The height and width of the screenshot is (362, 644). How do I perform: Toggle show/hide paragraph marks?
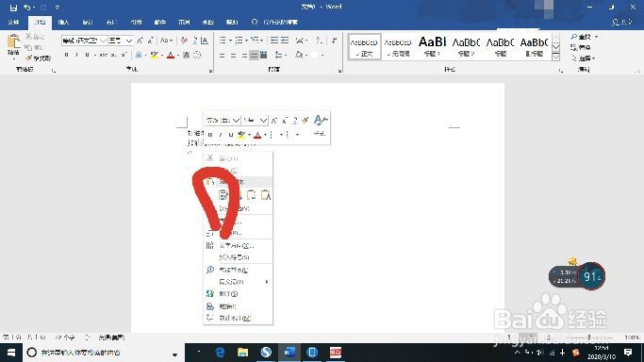[335, 41]
